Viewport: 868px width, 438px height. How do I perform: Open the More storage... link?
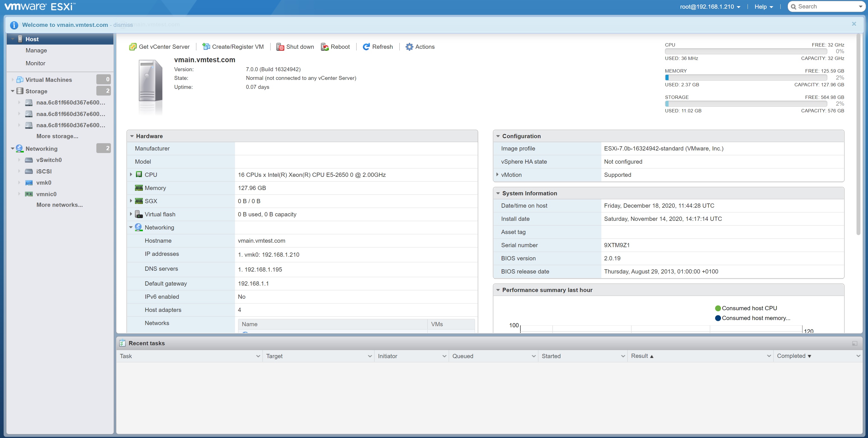click(x=57, y=136)
